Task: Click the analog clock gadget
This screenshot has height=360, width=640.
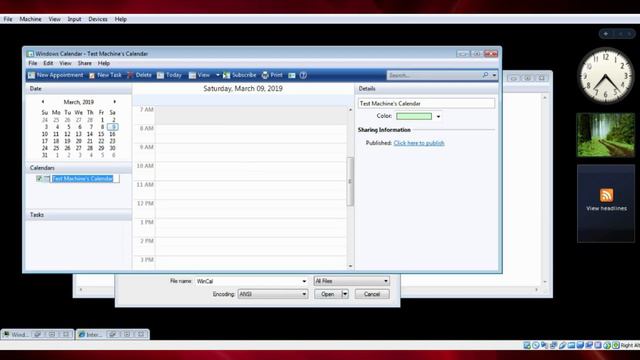Action: [606, 76]
